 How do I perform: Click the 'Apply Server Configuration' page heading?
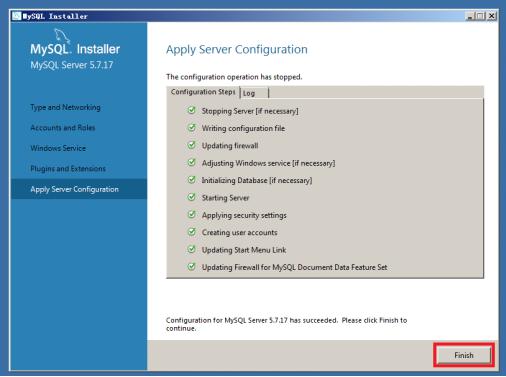(237, 50)
